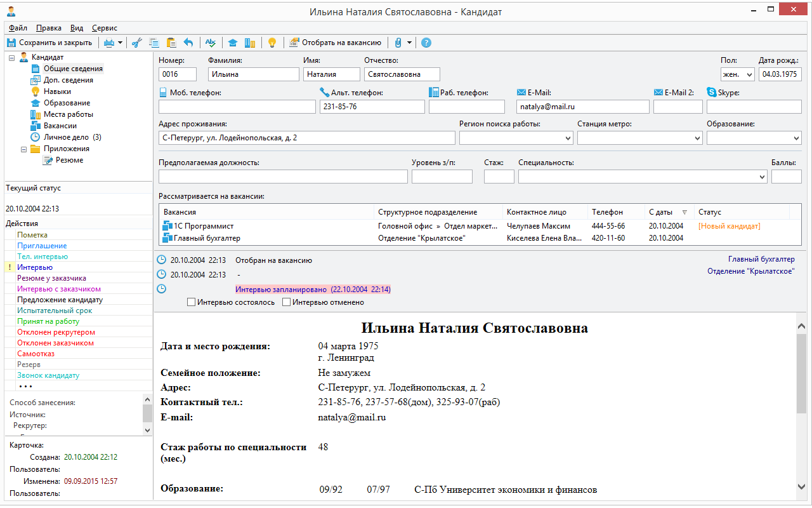Open help via question mark icon
This screenshot has width=812, height=508.
click(x=426, y=43)
